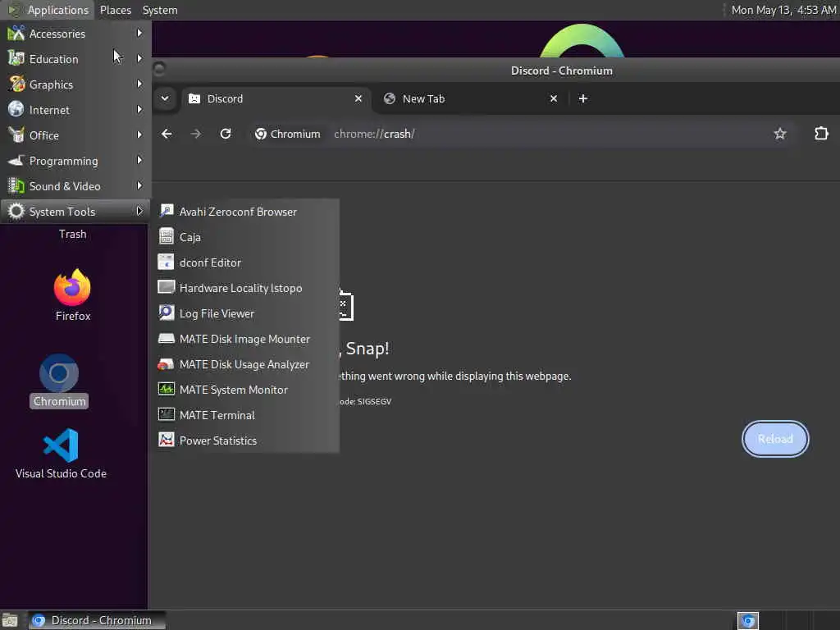Viewport: 840px width, 630px height.
Task: Open the Log File Viewer entry
Action: coord(245,313)
